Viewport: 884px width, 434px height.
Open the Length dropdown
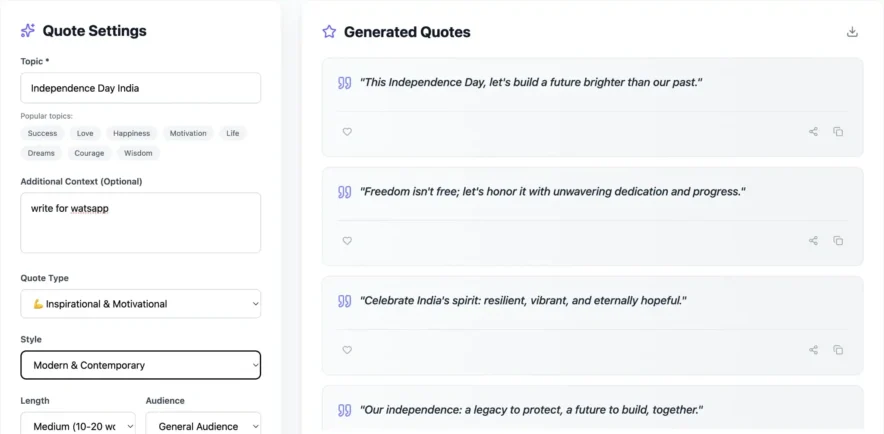[x=77, y=426]
